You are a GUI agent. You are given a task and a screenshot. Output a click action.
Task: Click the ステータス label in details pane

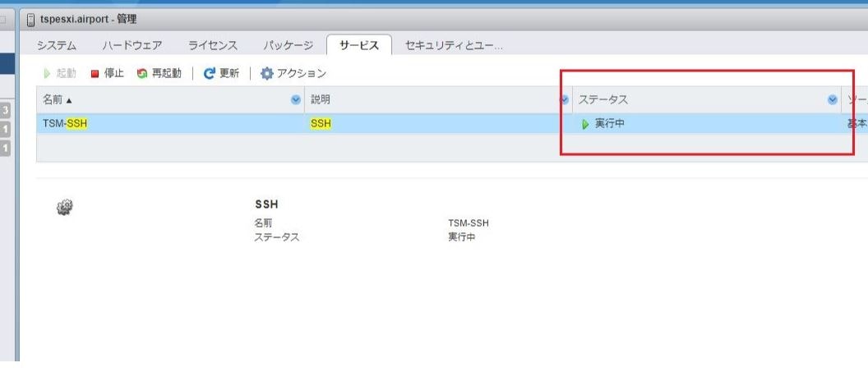(277, 237)
